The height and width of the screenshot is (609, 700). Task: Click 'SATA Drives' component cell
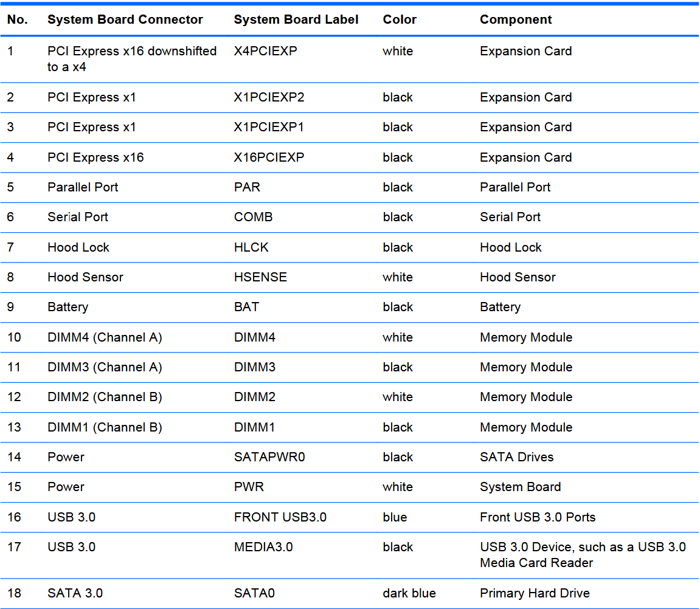tap(516, 458)
